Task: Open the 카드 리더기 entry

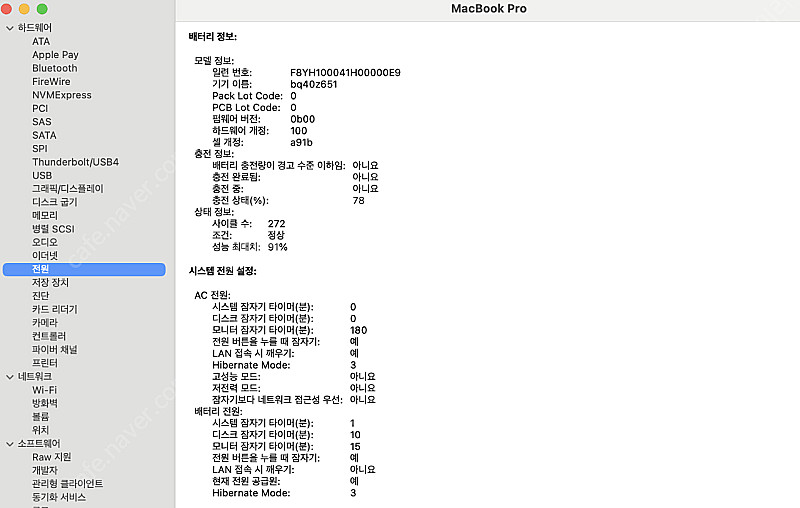Action: (x=55, y=309)
